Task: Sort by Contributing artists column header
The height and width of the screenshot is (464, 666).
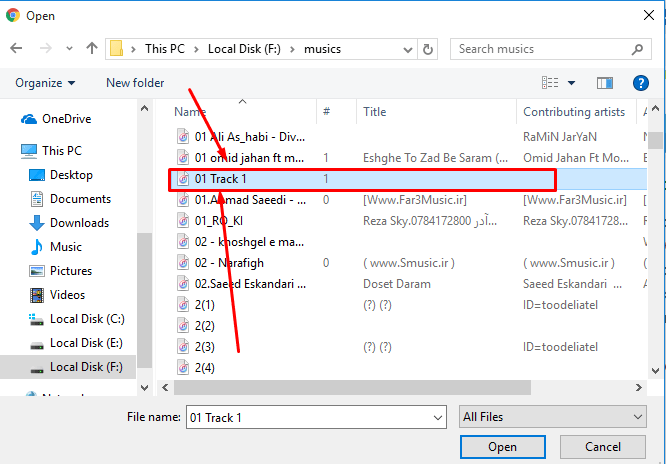Action: (574, 112)
